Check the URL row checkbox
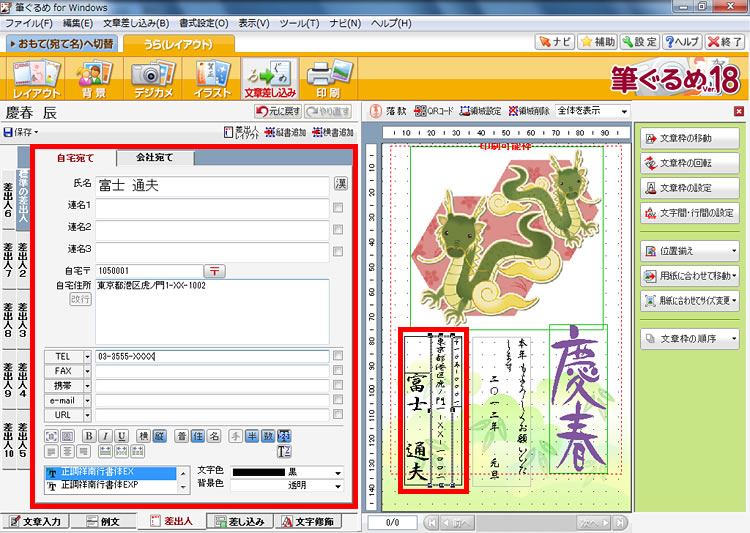750x533 pixels. coord(338,414)
